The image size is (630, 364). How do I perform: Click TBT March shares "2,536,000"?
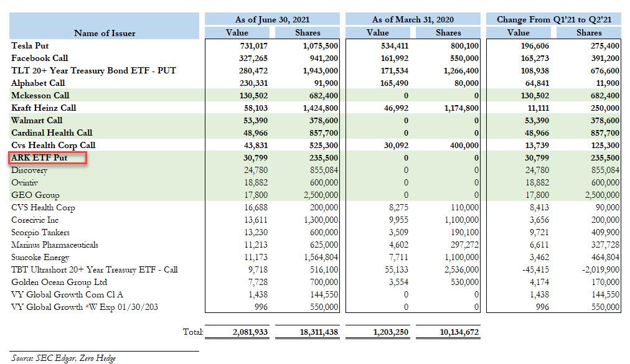coord(461,270)
